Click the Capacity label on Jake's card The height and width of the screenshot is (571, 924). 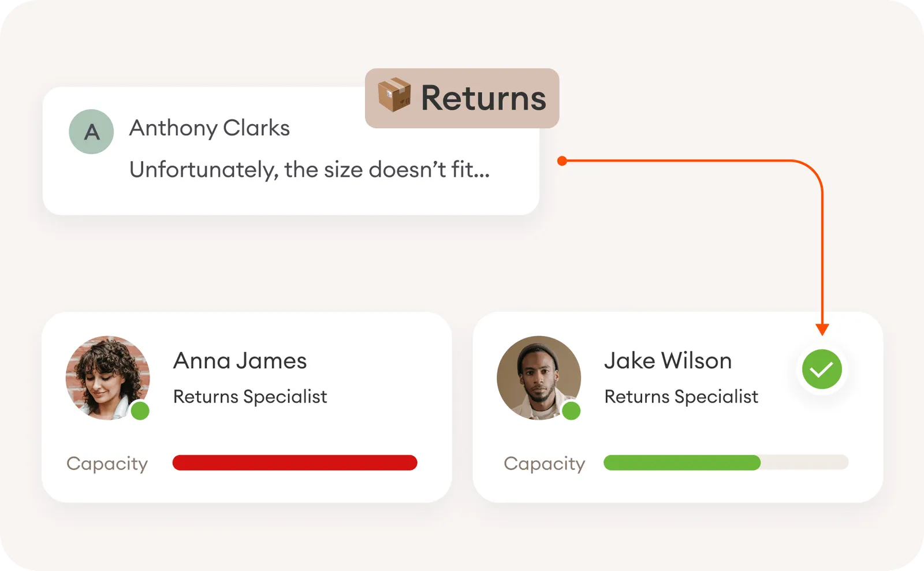pyautogui.click(x=544, y=464)
